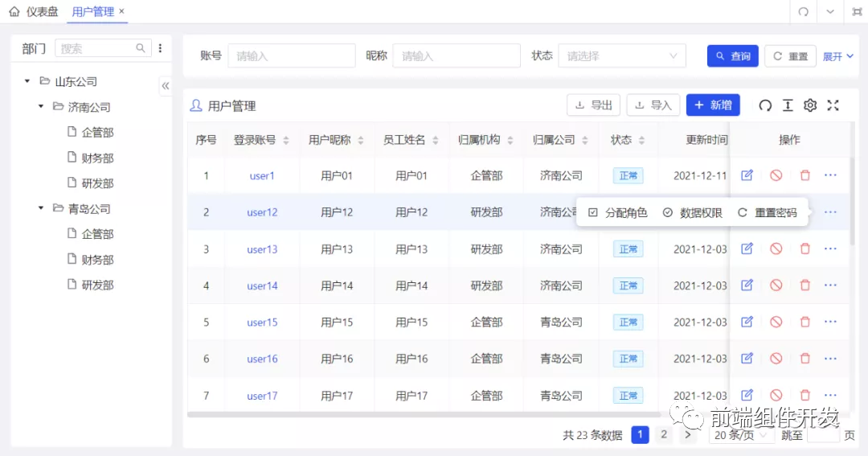Refresh the current tab page
868x456 pixels.
click(x=803, y=11)
